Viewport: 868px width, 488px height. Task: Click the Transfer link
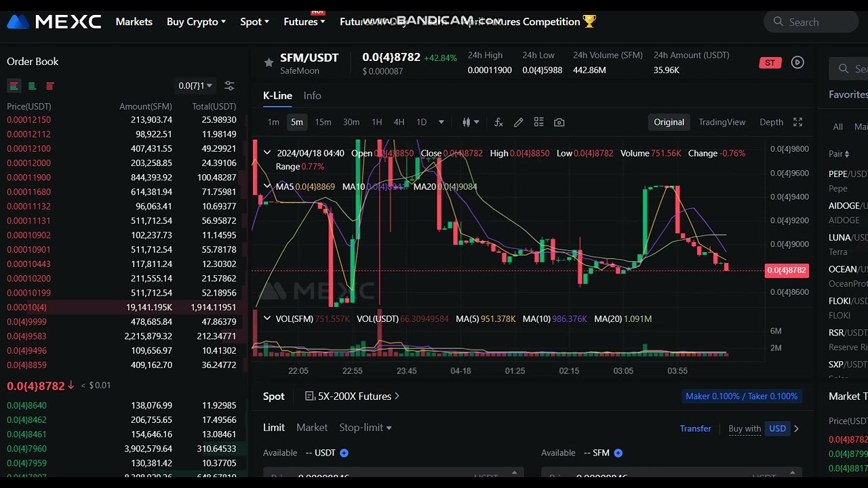(x=696, y=428)
